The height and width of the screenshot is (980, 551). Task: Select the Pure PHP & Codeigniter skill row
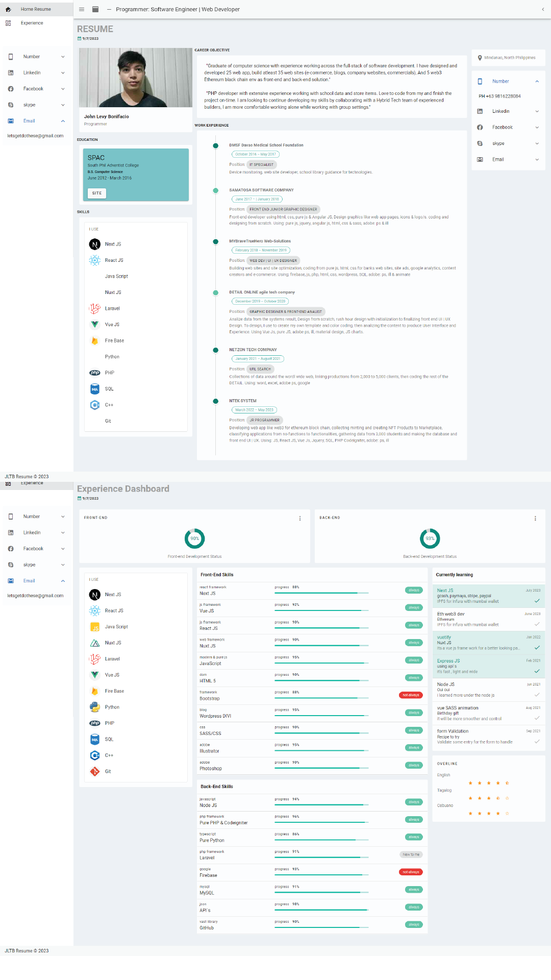coord(312,820)
